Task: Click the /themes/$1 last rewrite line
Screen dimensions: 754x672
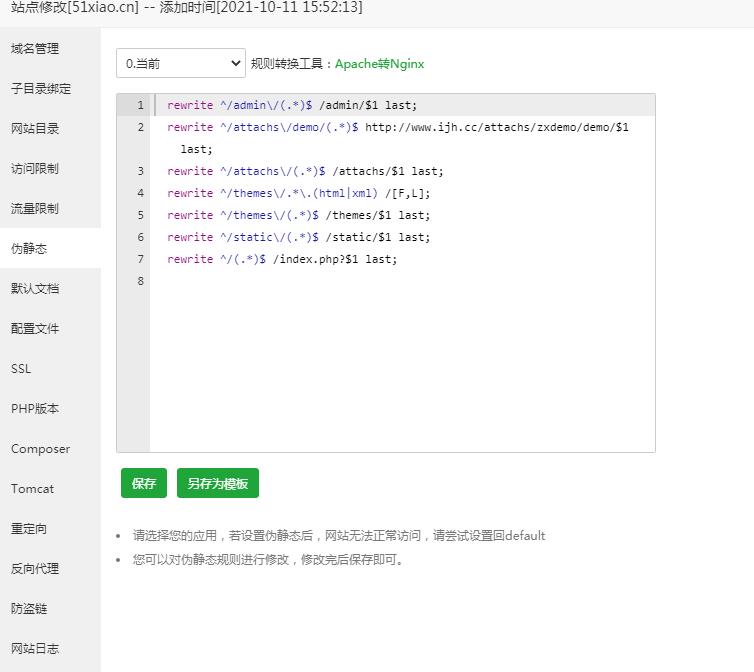Action: point(299,215)
